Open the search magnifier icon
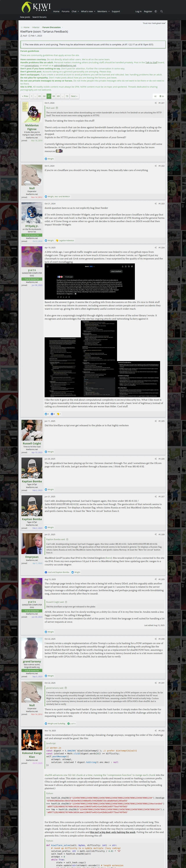This screenshot has height=868, width=186. (161, 11)
